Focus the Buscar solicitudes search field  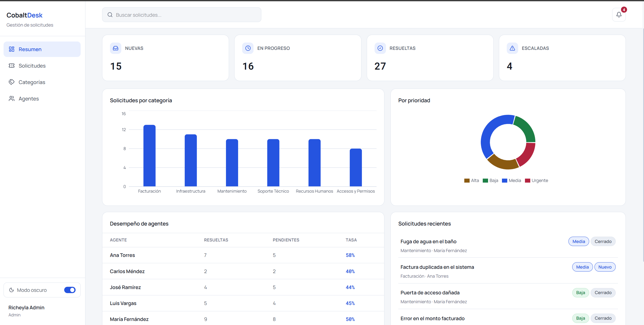tap(181, 15)
